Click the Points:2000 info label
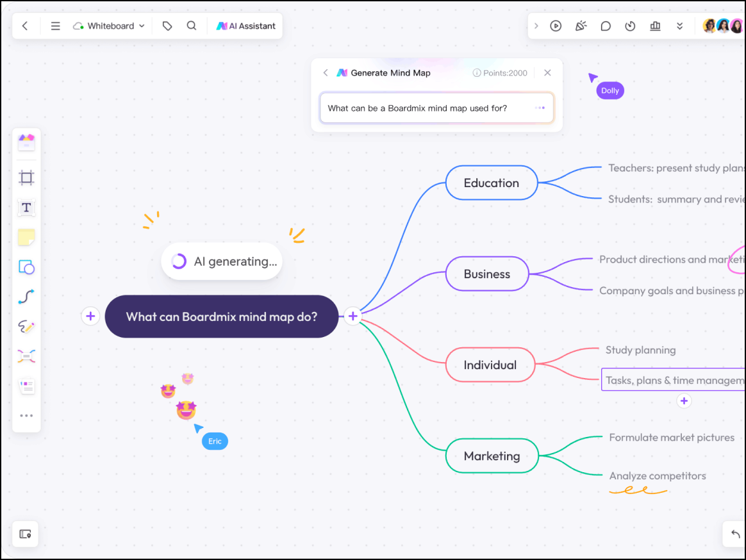 pos(499,73)
